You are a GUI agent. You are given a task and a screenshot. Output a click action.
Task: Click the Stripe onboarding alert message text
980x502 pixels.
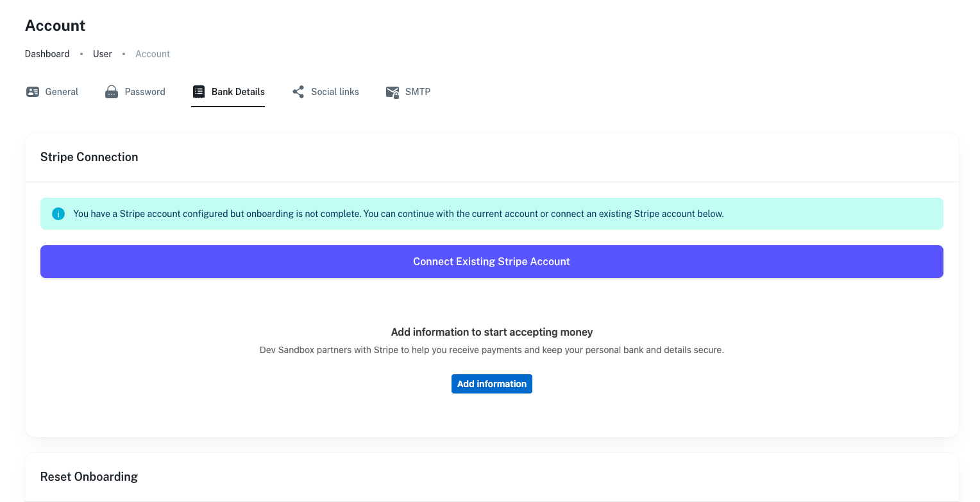pyautogui.click(x=398, y=214)
